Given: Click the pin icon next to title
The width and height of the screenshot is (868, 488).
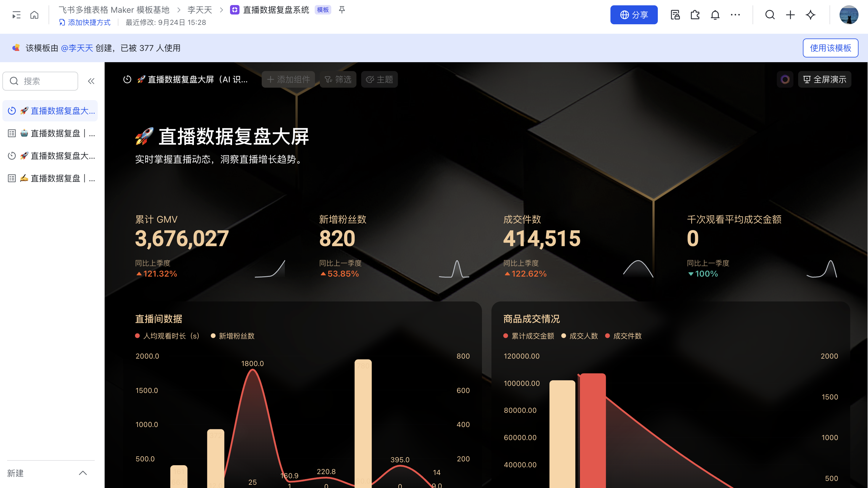Looking at the screenshot, I should click(342, 10).
